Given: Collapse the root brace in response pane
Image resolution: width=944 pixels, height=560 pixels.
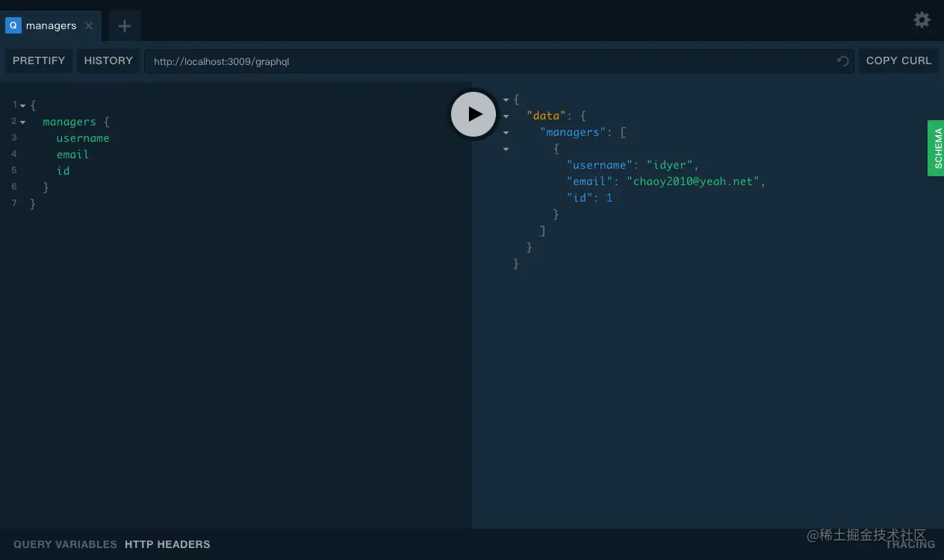Looking at the screenshot, I should click(x=506, y=99).
